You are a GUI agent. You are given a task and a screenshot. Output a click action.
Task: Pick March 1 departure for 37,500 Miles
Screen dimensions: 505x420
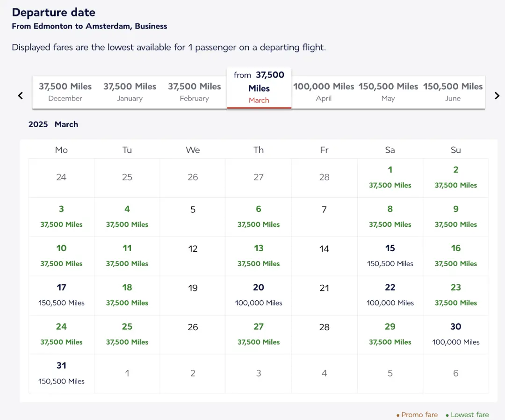(x=390, y=177)
